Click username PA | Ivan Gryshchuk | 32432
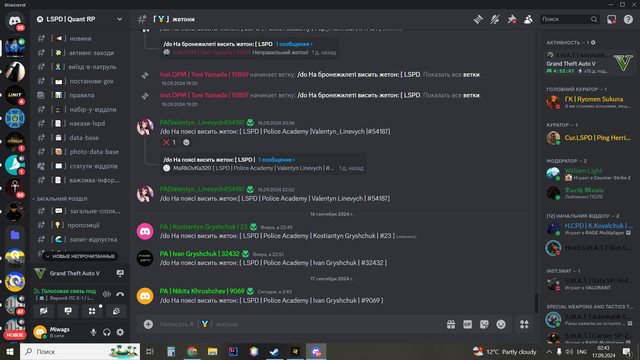 200,253
